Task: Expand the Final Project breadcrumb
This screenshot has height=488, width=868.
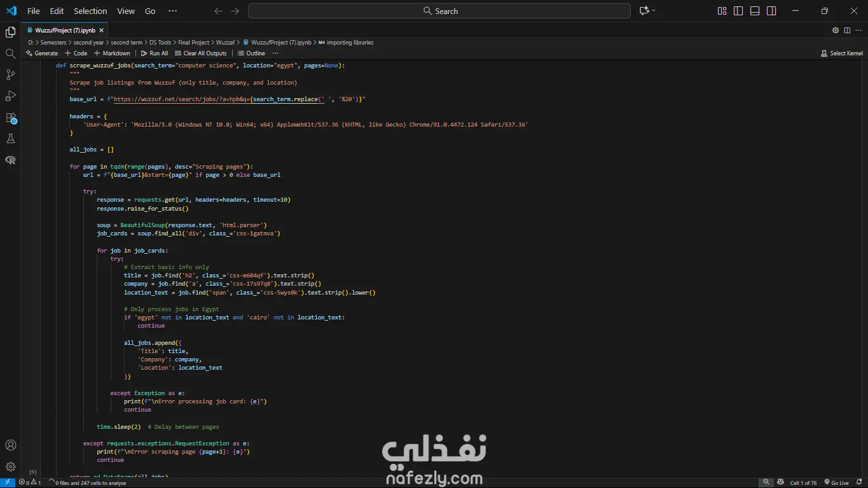Action: pyautogui.click(x=193, y=43)
